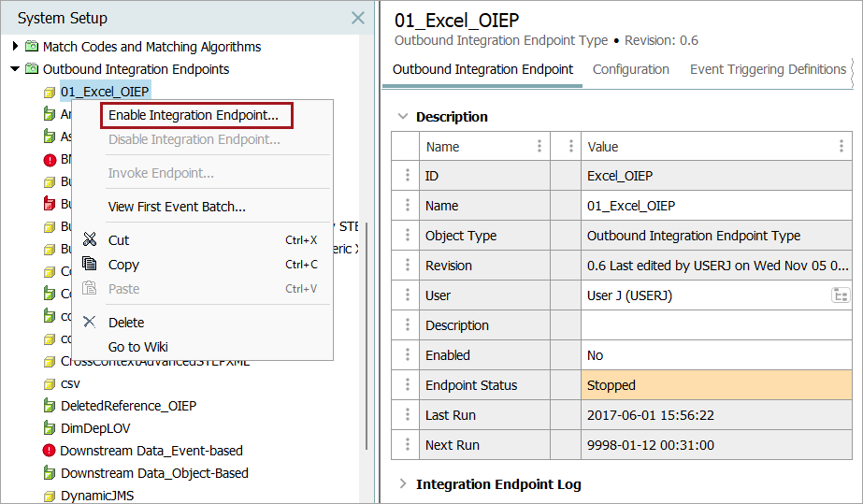Open Value column header options menu
Viewport: 863px width, 504px height.
841,147
